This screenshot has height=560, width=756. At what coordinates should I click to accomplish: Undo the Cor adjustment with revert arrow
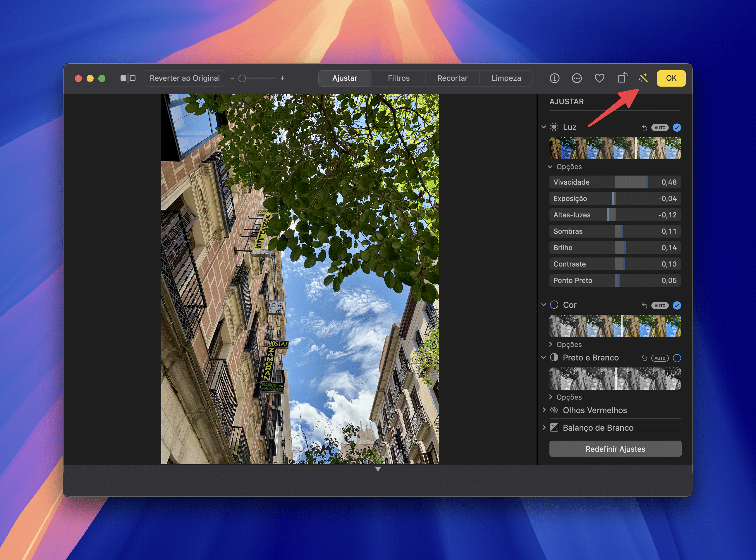(644, 305)
